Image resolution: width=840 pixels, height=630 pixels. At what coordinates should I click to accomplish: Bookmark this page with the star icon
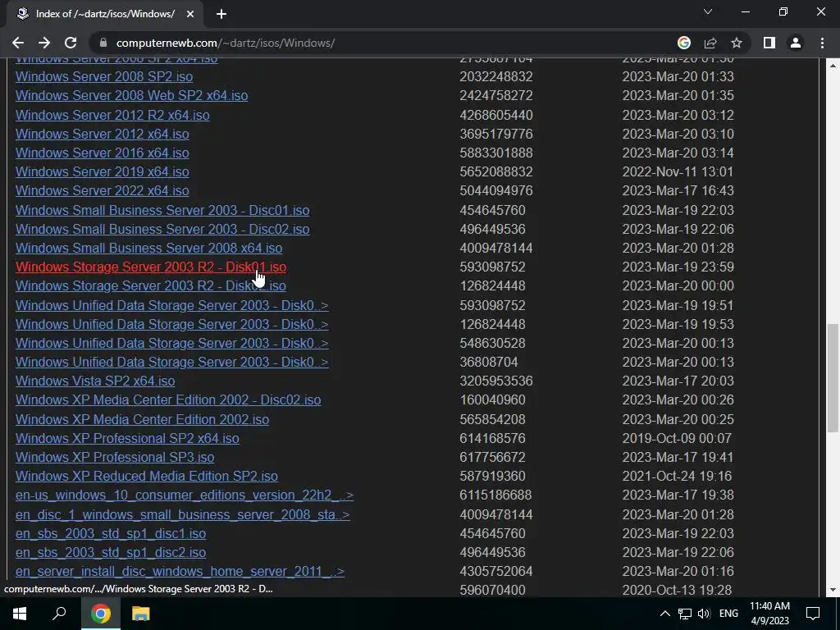[x=737, y=43]
